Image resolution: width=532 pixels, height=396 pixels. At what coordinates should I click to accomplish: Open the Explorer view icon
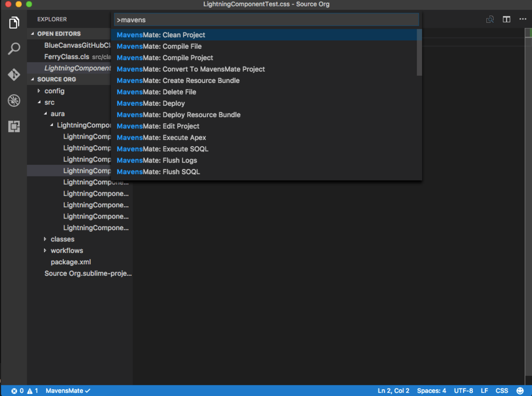pos(14,23)
